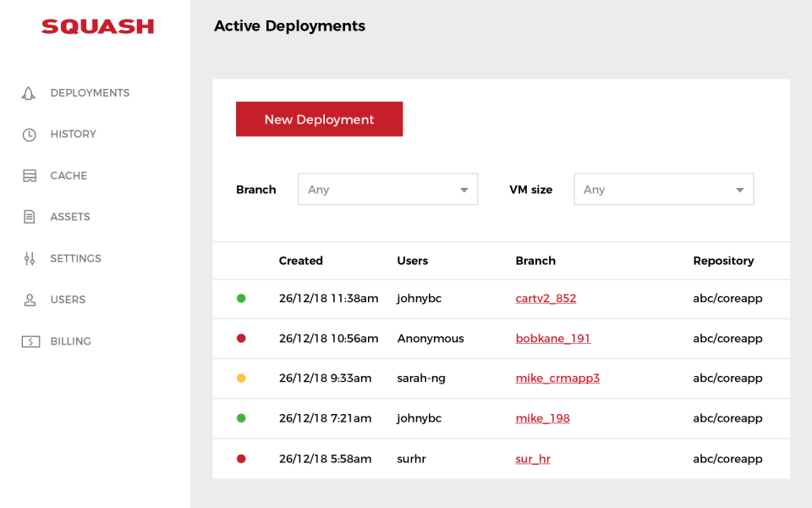Click the Deployments rocket icon
Viewport: 812px width, 508px height.
pos(29,93)
